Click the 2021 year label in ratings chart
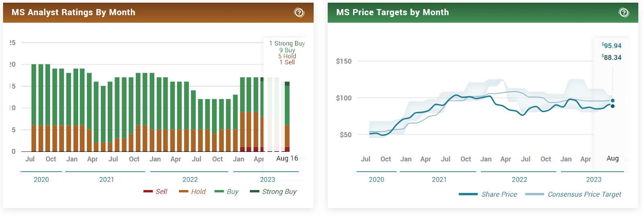This screenshot has height=216, width=644. pos(106,179)
